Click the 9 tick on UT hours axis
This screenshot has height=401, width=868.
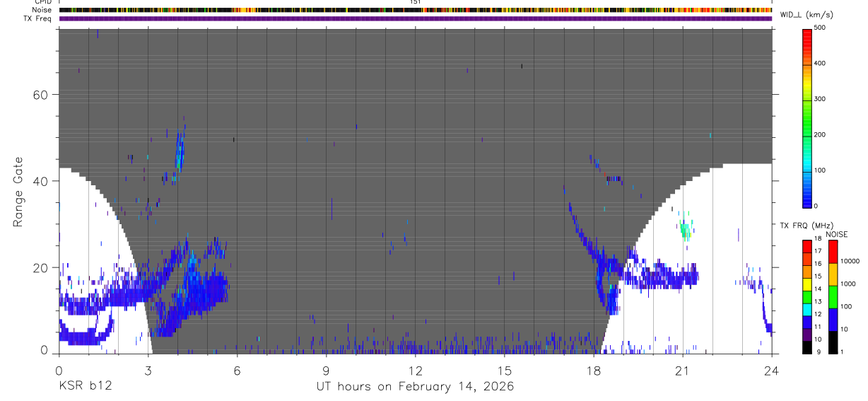pyautogui.click(x=326, y=370)
